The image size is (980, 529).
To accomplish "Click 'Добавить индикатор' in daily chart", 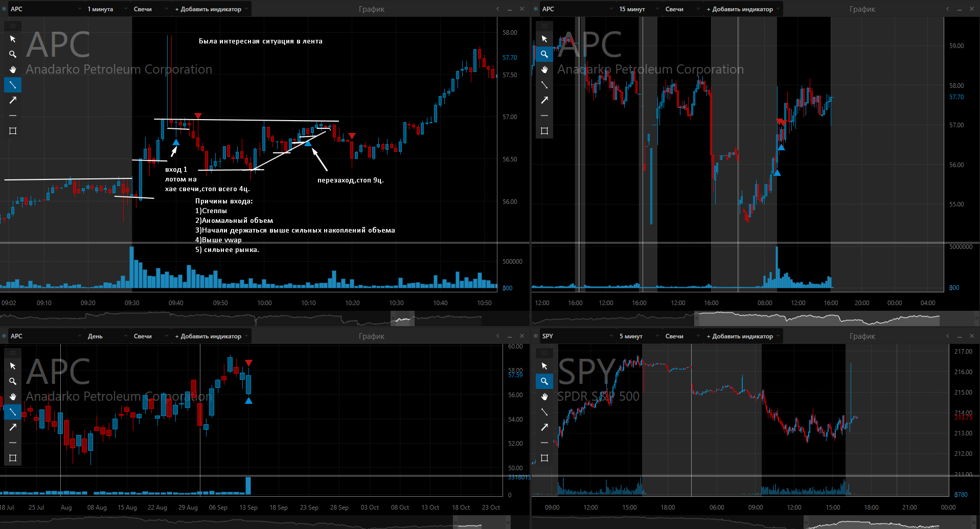I will pos(211,336).
